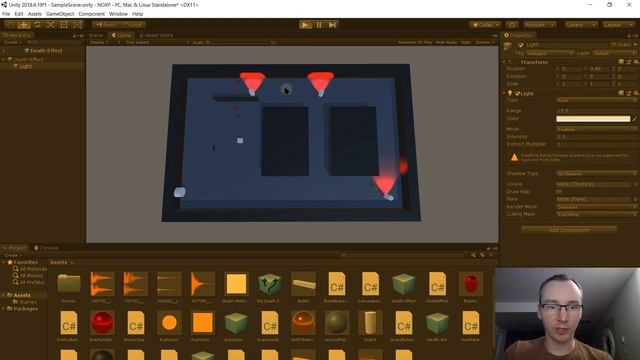Select the combined Transform tool
Viewport: 640px width, 360px height.
pos(78,25)
